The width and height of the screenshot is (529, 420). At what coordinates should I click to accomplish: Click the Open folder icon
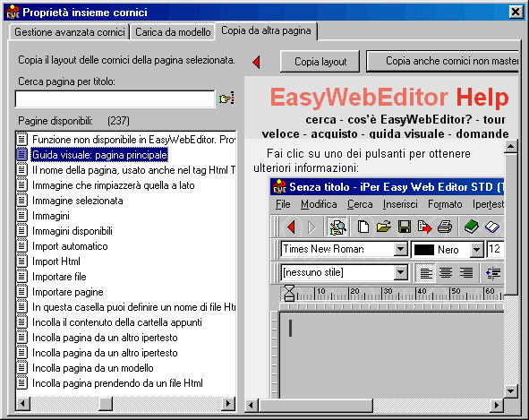[384, 227]
